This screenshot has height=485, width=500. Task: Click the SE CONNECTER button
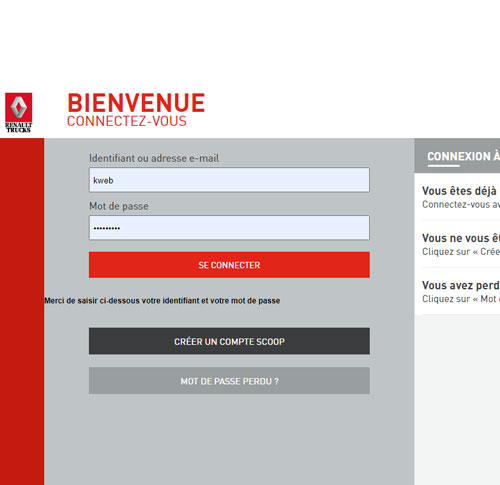coord(229,265)
